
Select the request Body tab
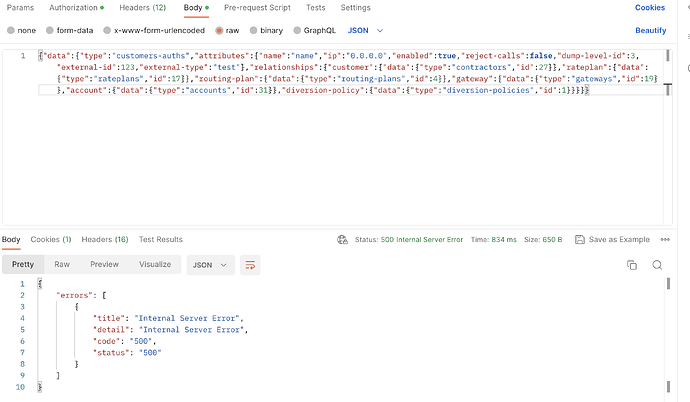[196, 7]
